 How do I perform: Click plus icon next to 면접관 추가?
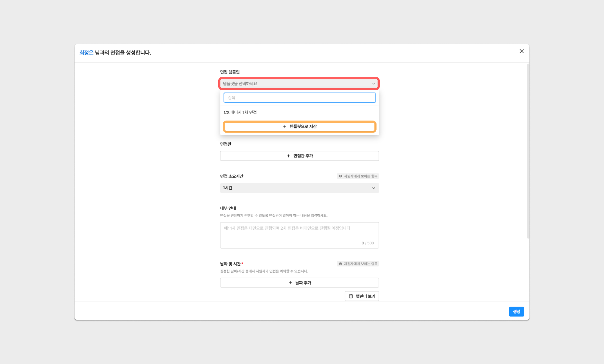288,156
